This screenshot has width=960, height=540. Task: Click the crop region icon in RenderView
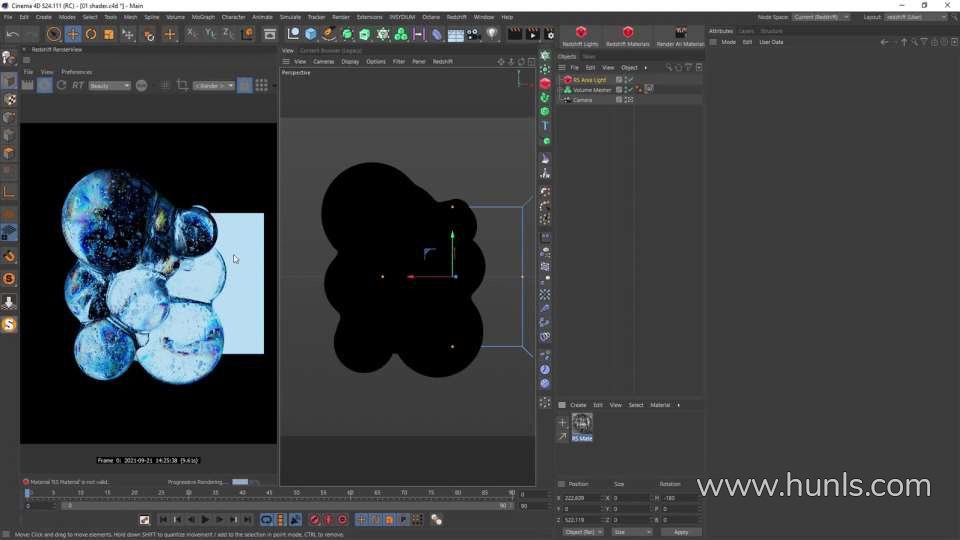pos(182,86)
